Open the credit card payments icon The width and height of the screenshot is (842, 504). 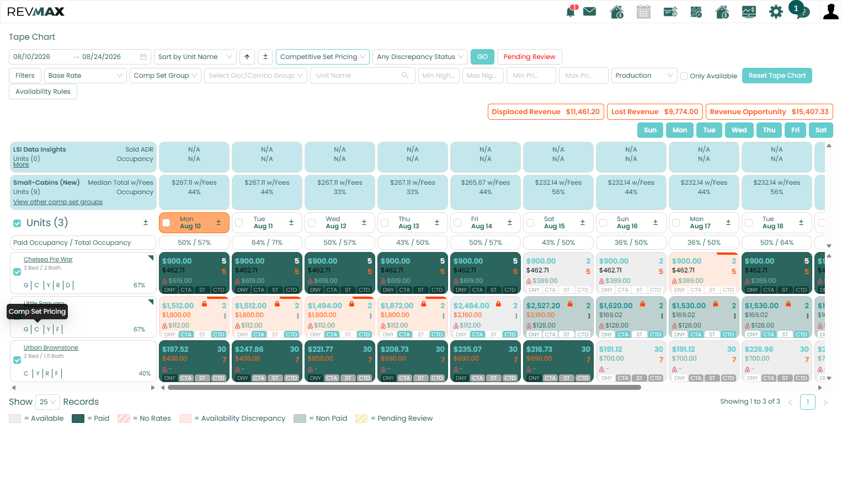click(670, 12)
